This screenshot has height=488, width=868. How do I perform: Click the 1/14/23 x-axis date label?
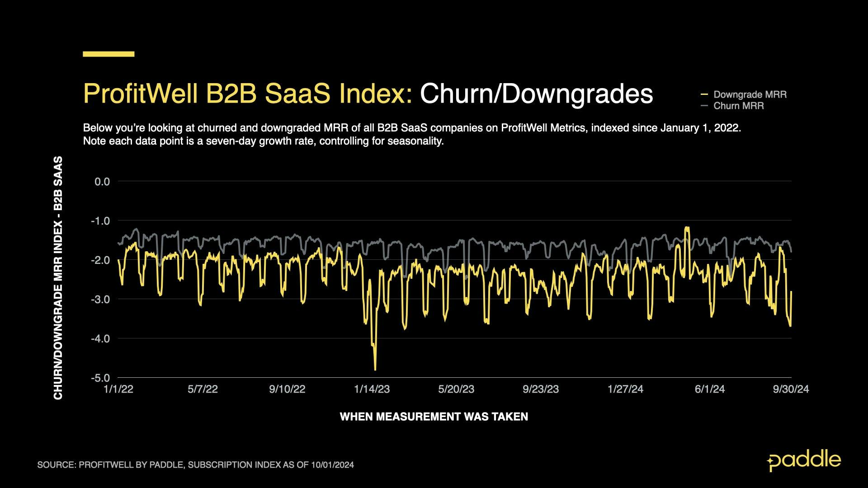tap(372, 389)
